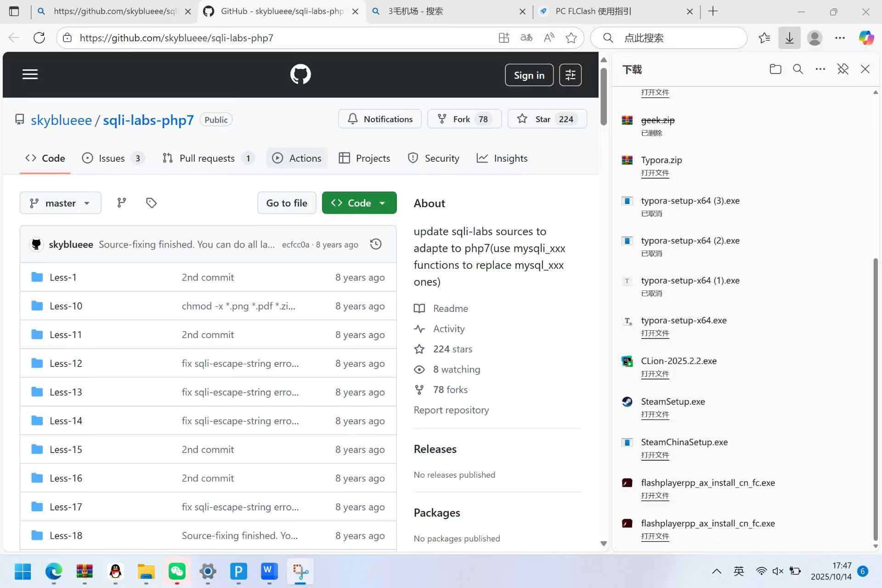Open the Pull requests tab
Screen dimensions: 882x588
point(207,158)
